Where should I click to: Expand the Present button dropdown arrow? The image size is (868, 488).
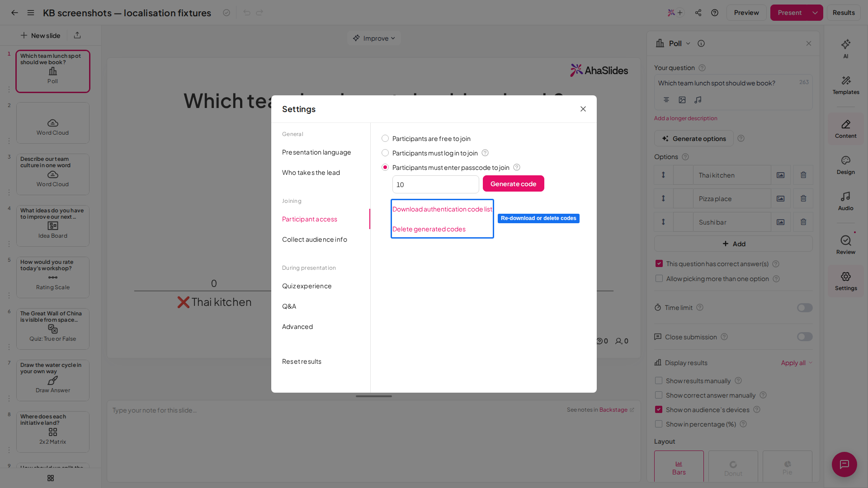click(815, 13)
